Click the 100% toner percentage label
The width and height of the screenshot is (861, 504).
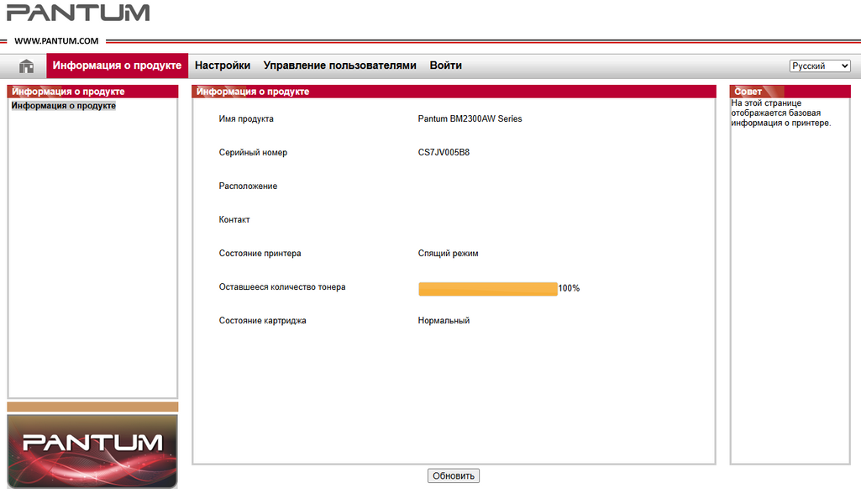pyautogui.click(x=569, y=288)
